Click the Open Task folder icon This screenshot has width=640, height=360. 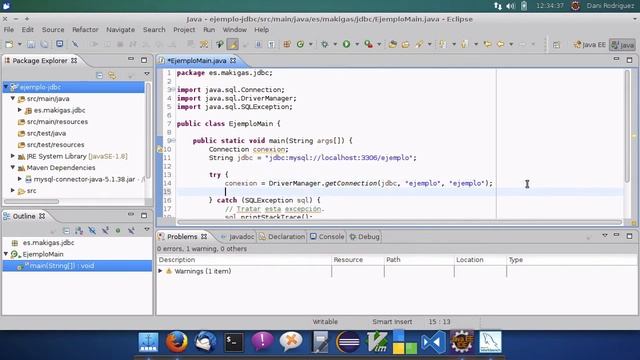405,44
